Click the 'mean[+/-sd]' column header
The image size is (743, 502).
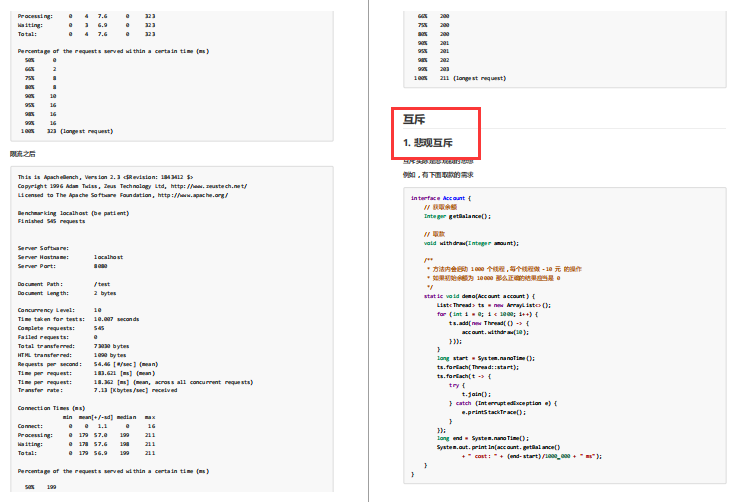pyautogui.click(x=96, y=417)
